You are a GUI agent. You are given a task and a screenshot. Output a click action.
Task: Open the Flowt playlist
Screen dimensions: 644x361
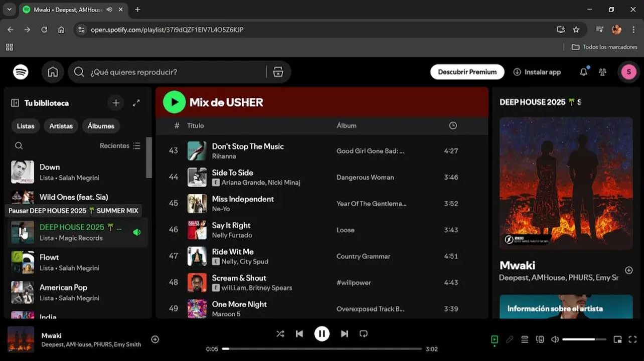click(x=76, y=262)
